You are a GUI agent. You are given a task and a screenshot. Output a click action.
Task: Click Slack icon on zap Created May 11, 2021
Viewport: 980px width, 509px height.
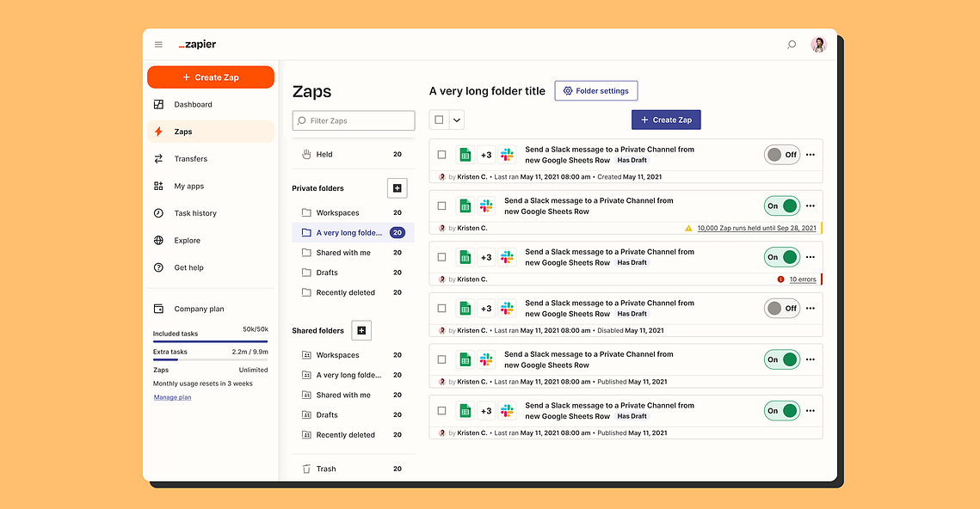[x=508, y=155]
